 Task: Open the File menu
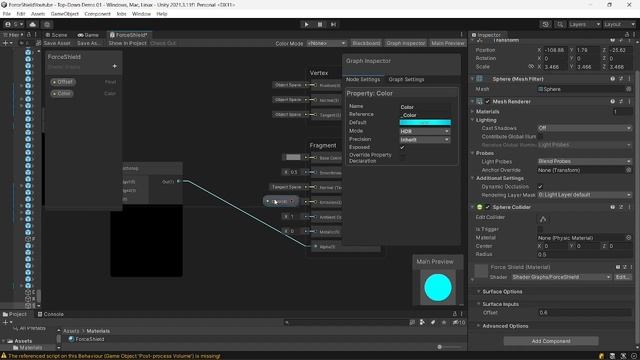click(7, 14)
